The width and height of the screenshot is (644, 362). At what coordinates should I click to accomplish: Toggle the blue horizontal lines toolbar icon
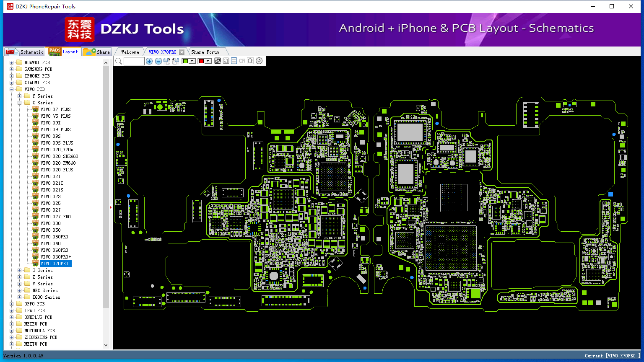pyautogui.click(x=234, y=61)
